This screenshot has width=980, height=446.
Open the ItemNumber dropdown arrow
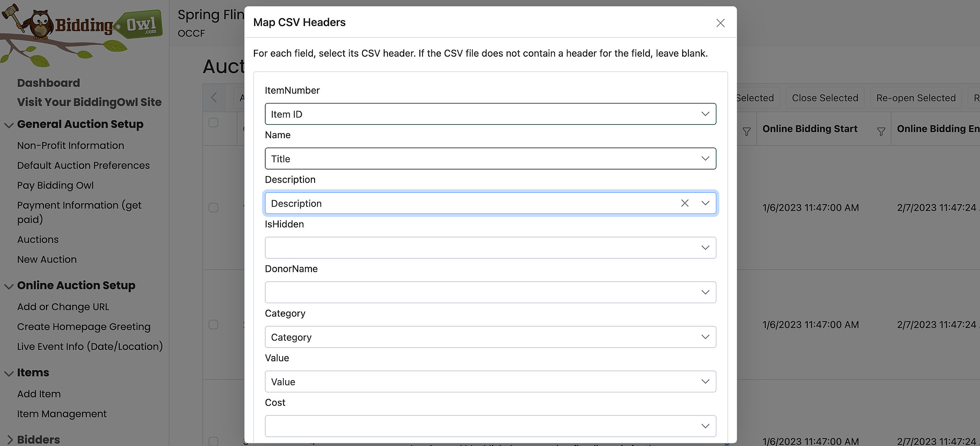[705, 114]
